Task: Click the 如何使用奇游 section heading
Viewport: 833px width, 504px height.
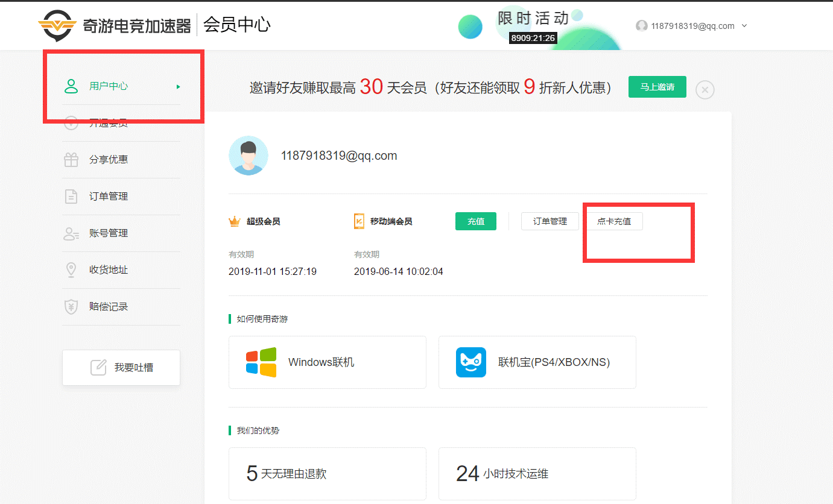Action: 262,319
